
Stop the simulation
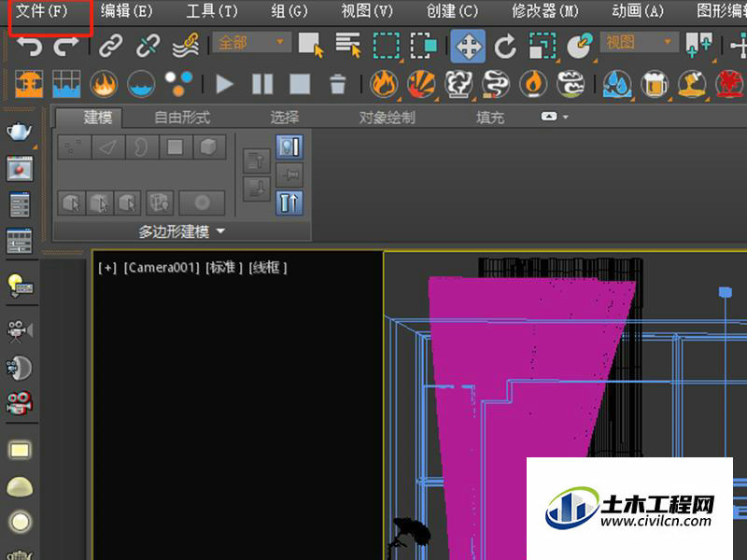pyautogui.click(x=300, y=84)
